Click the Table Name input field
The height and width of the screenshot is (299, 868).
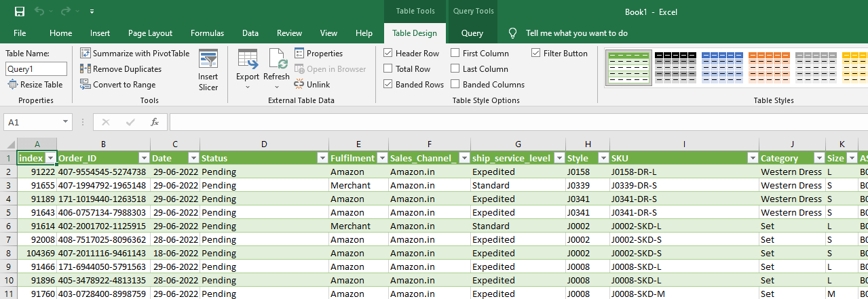click(x=36, y=68)
